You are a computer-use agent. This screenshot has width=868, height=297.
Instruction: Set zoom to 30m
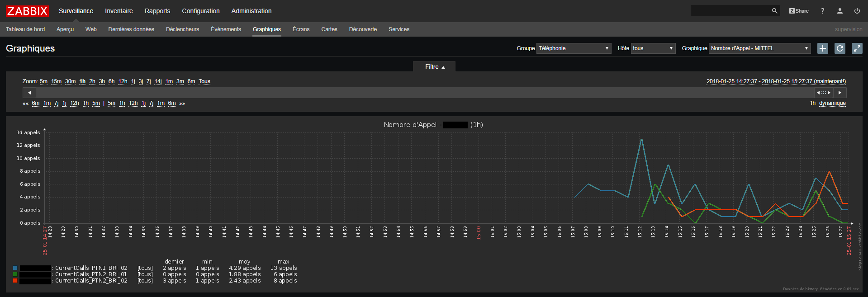tap(70, 81)
